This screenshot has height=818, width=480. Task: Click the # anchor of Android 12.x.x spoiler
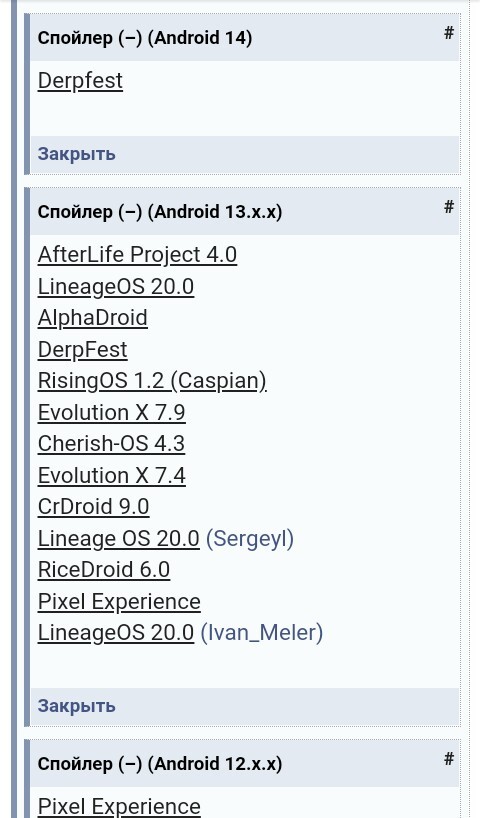(x=449, y=759)
